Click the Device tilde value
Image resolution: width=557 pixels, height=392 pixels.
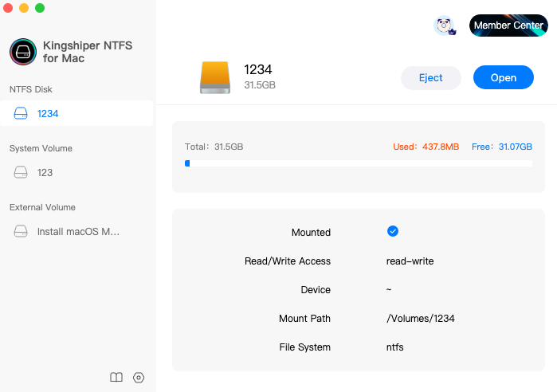click(389, 289)
